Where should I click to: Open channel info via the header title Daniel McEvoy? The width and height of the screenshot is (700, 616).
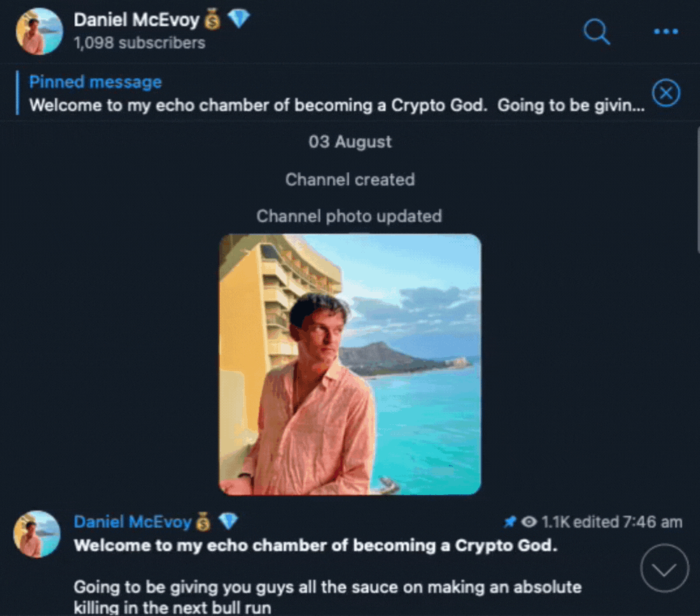[136, 20]
